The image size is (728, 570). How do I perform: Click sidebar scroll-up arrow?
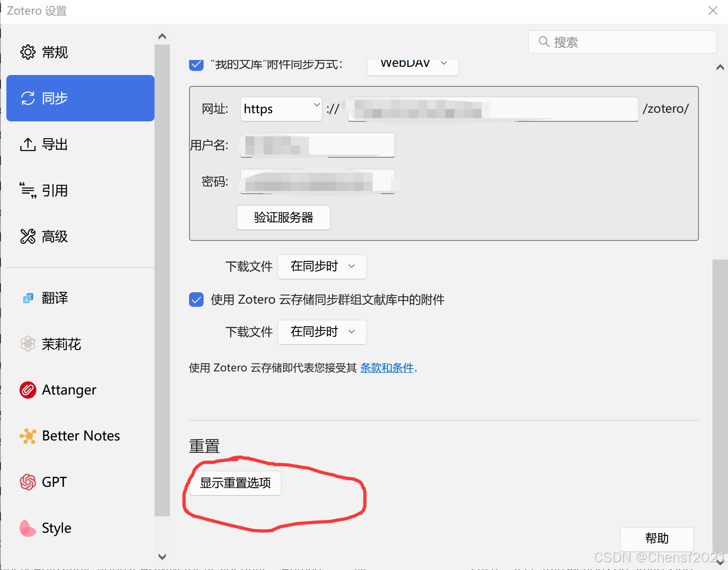[162, 36]
